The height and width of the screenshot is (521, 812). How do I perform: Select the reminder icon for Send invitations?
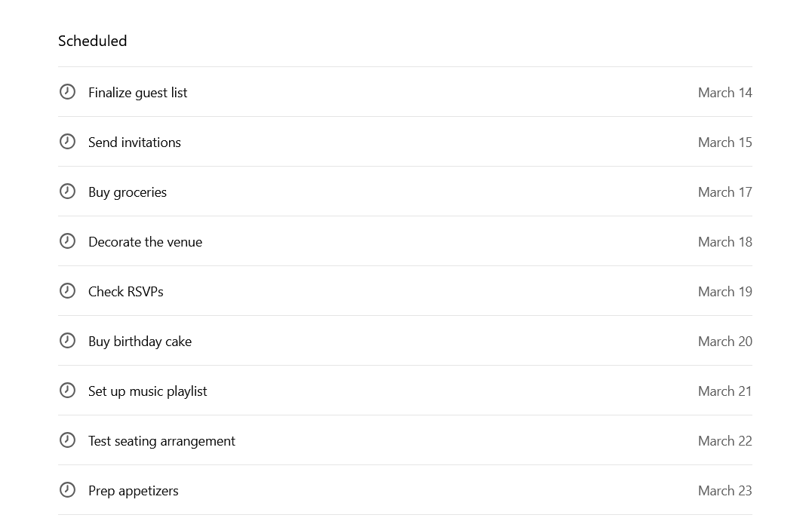click(x=67, y=141)
